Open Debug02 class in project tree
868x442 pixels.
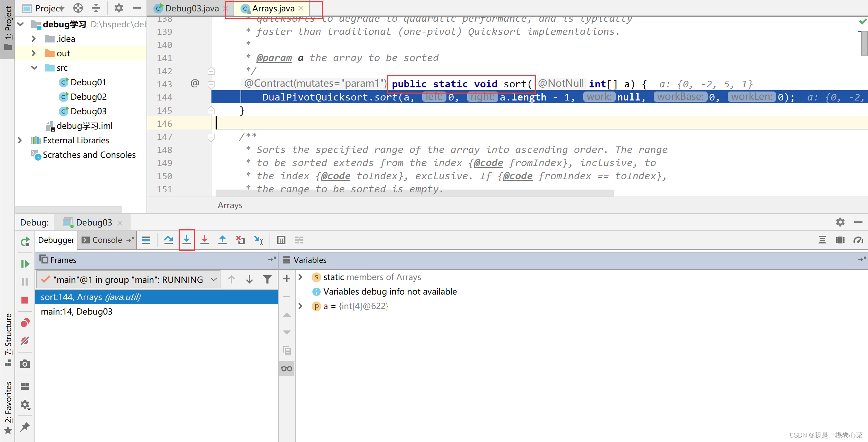coord(88,97)
